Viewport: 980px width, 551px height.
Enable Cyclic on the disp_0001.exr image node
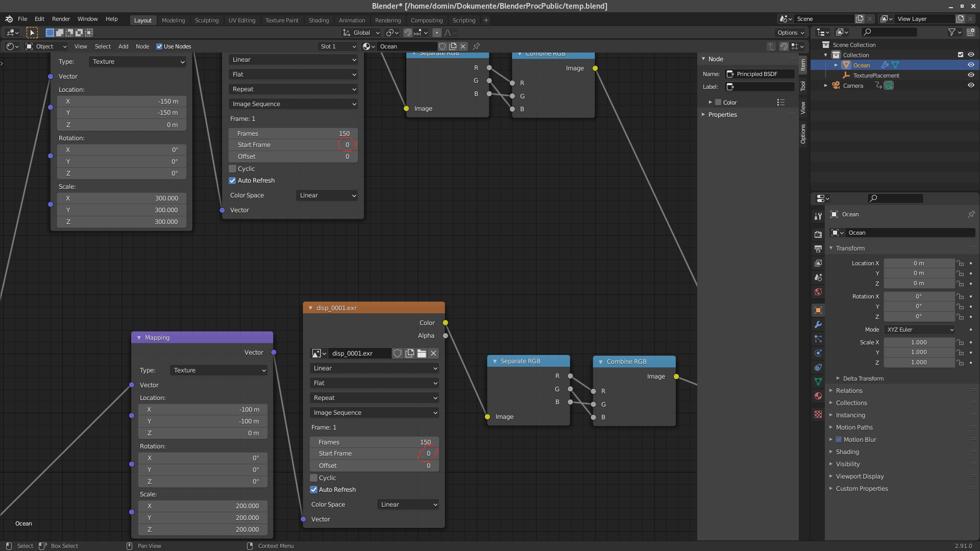[x=314, y=478]
